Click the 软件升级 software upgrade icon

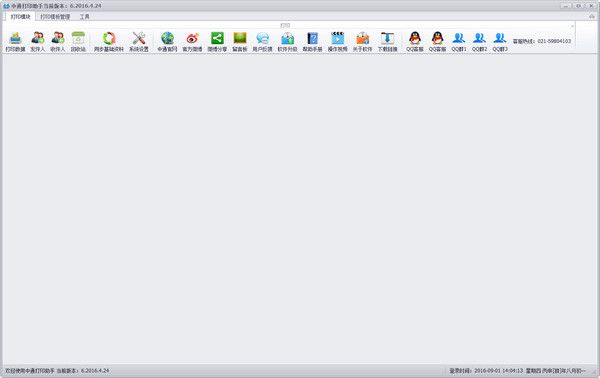pos(287,42)
